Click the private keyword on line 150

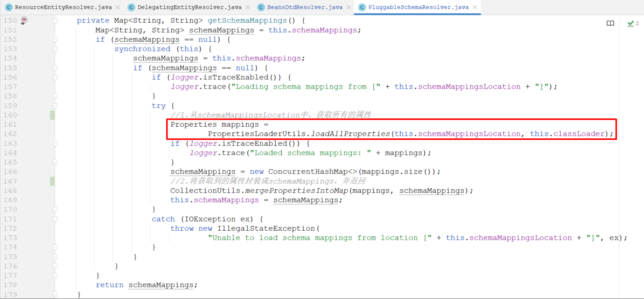[x=93, y=21]
